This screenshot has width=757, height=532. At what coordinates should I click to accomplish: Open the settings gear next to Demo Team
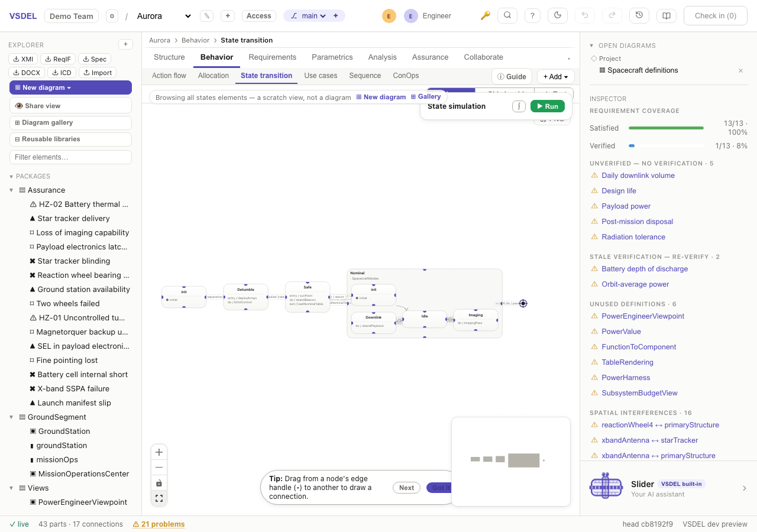click(112, 16)
